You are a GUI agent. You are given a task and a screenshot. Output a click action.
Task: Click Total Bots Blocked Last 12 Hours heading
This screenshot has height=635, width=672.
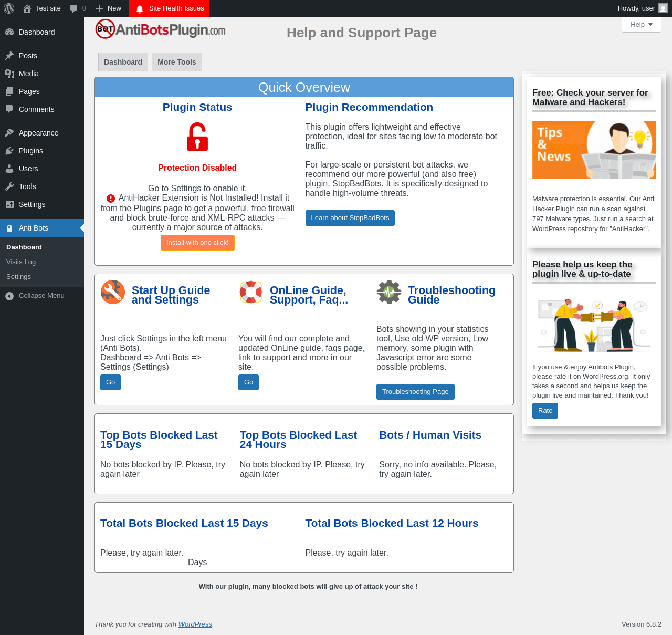pos(392,523)
